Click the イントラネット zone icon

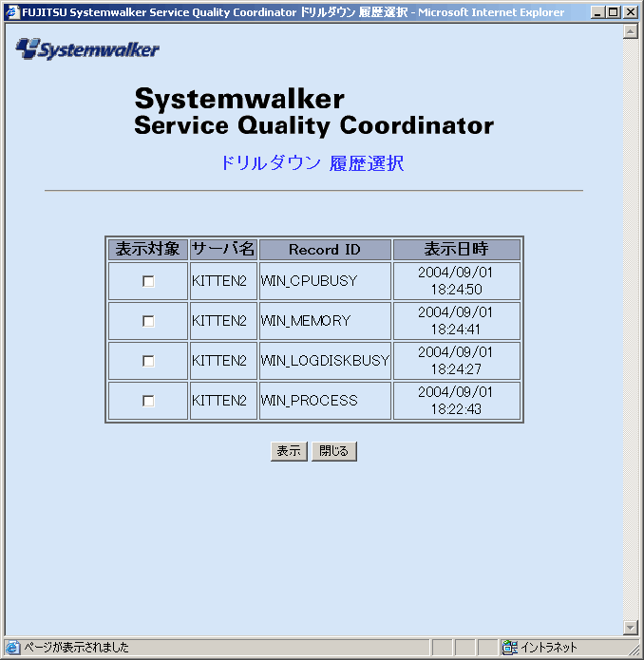pyautogui.click(x=510, y=648)
